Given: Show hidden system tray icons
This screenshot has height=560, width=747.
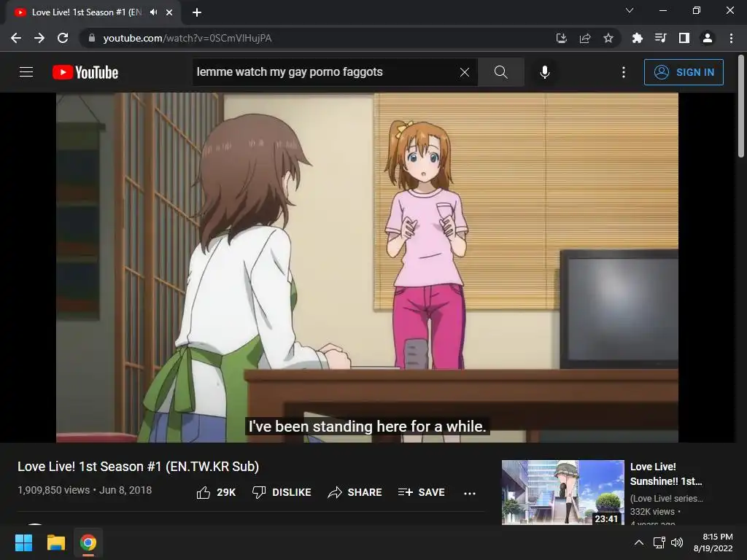Looking at the screenshot, I should coord(639,542).
